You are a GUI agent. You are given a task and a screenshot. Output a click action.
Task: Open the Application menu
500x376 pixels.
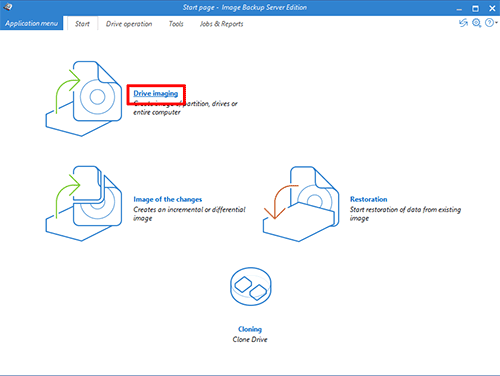[31, 23]
